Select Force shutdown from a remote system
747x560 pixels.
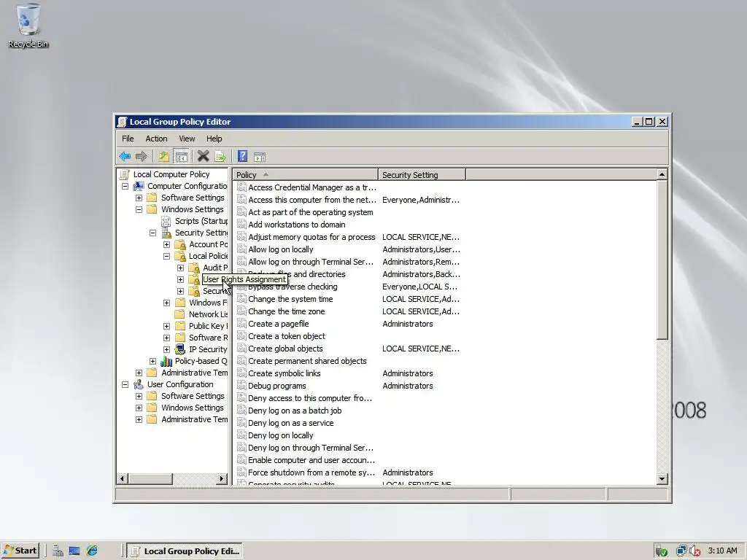point(311,472)
